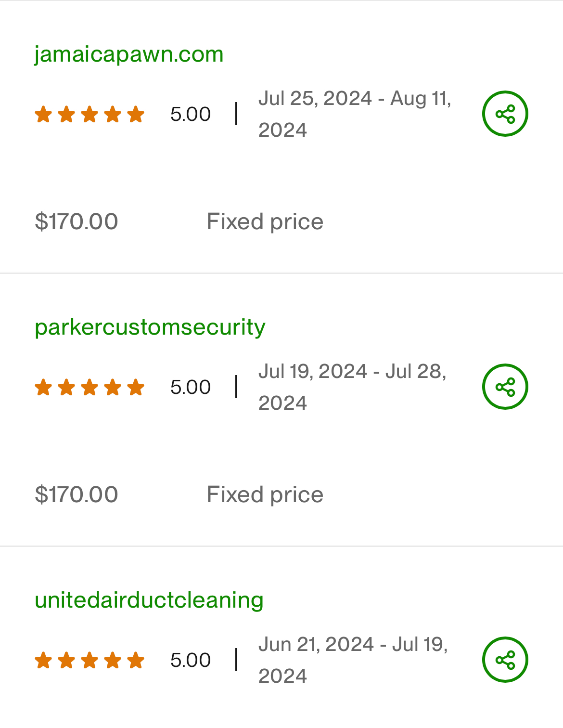Select the 5.00 score for unitedairductcleaning
This screenshot has height=728, width=563.
pyautogui.click(x=191, y=660)
